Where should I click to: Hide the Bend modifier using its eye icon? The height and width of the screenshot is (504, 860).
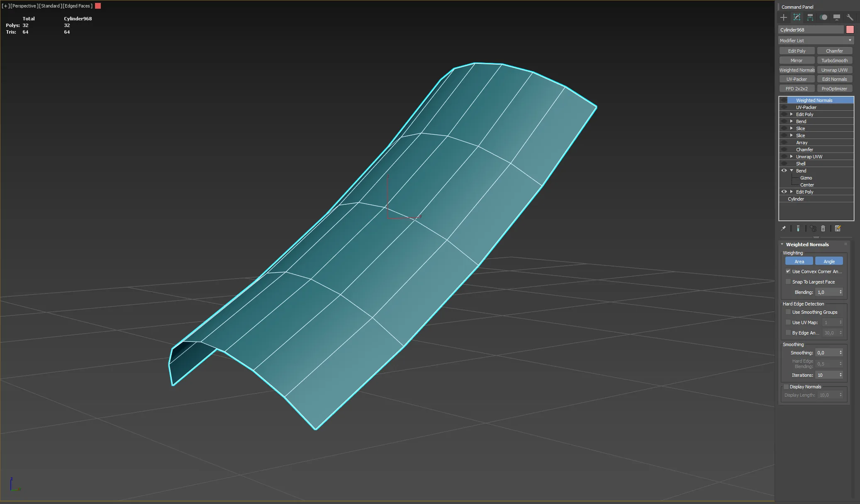[x=784, y=171]
